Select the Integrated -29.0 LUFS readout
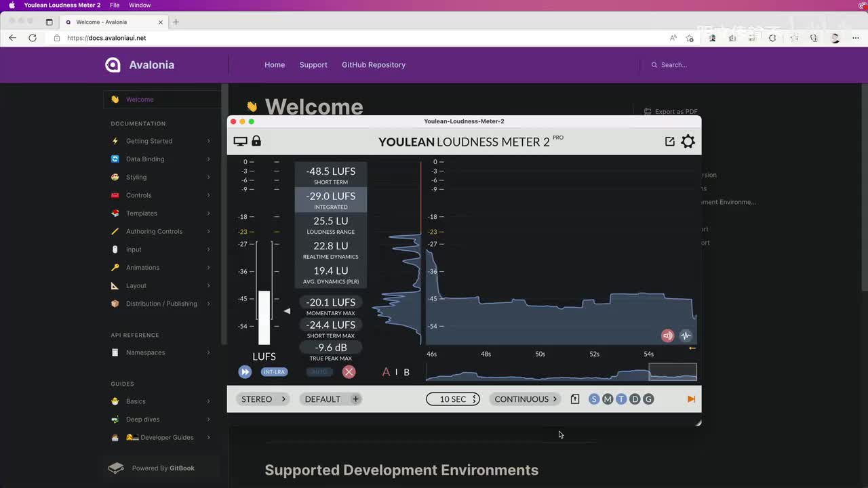 331,199
